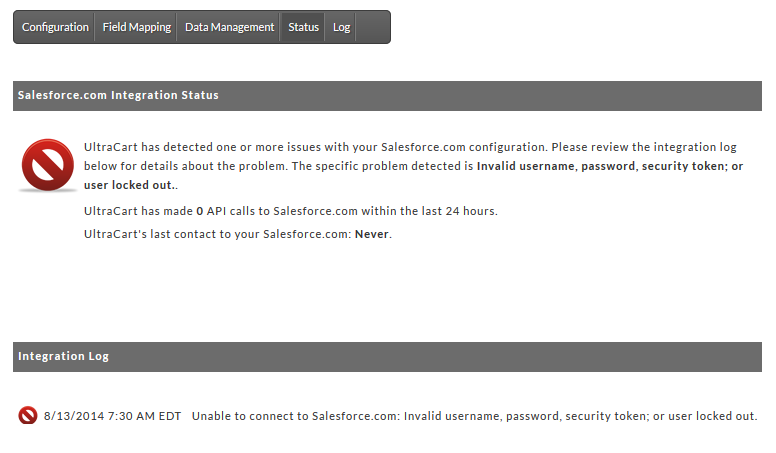Go to the Log tab
Viewport: 776px width, 453px height.
(341, 27)
